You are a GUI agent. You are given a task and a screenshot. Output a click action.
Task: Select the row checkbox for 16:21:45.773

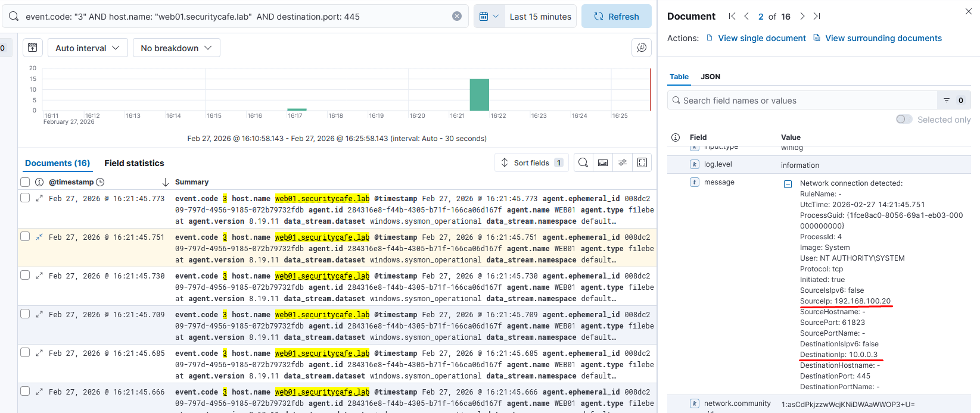25,198
